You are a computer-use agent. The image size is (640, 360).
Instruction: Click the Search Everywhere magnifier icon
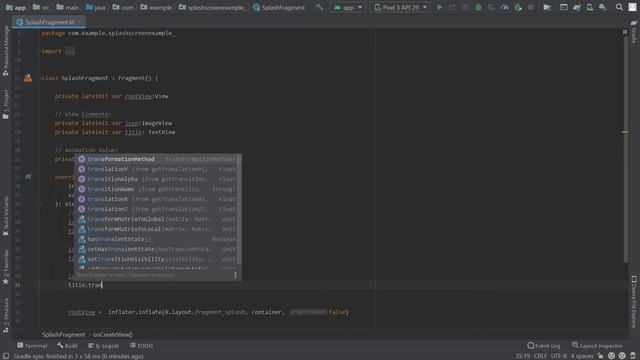[x=619, y=7]
